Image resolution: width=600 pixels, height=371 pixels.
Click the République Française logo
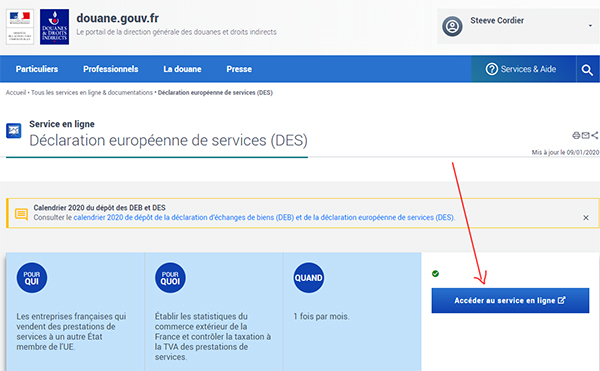20,27
